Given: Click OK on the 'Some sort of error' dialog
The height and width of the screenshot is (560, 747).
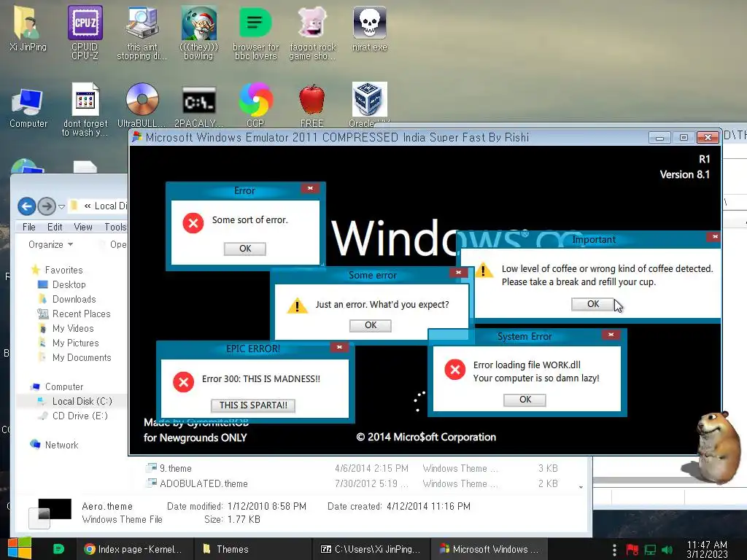Looking at the screenshot, I should pyautogui.click(x=245, y=249).
